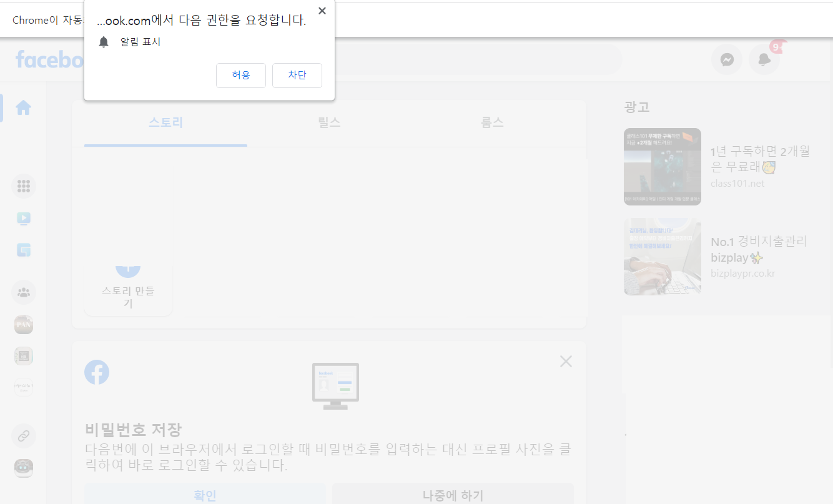The width and height of the screenshot is (833, 504).
Task: Click the 광고 heading
Action: coord(637,107)
